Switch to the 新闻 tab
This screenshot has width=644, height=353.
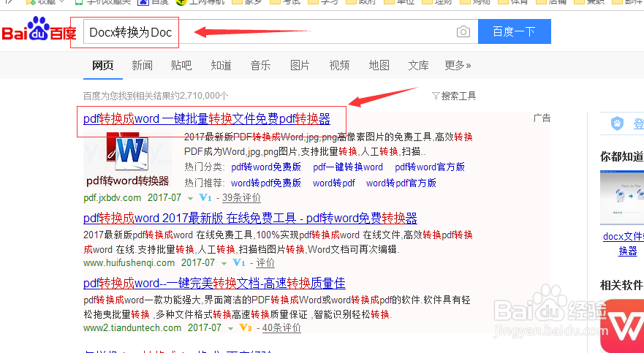coord(142,65)
